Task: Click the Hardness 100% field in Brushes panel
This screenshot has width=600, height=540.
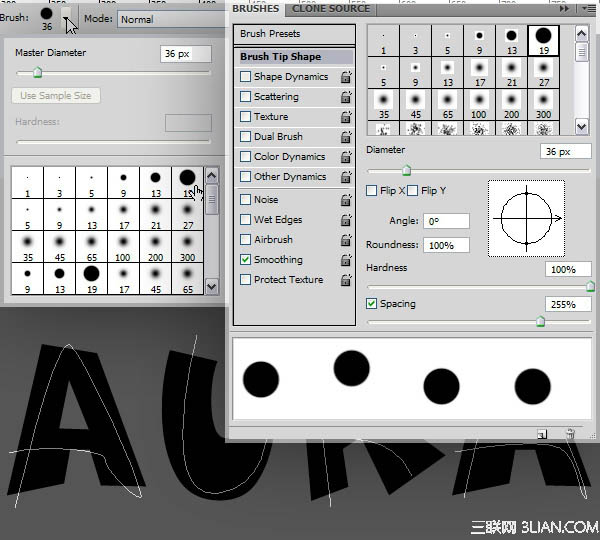Action: click(x=568, y=269)
